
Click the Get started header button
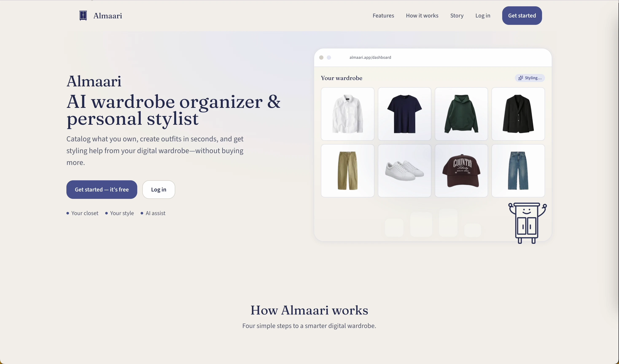(522, 15)
